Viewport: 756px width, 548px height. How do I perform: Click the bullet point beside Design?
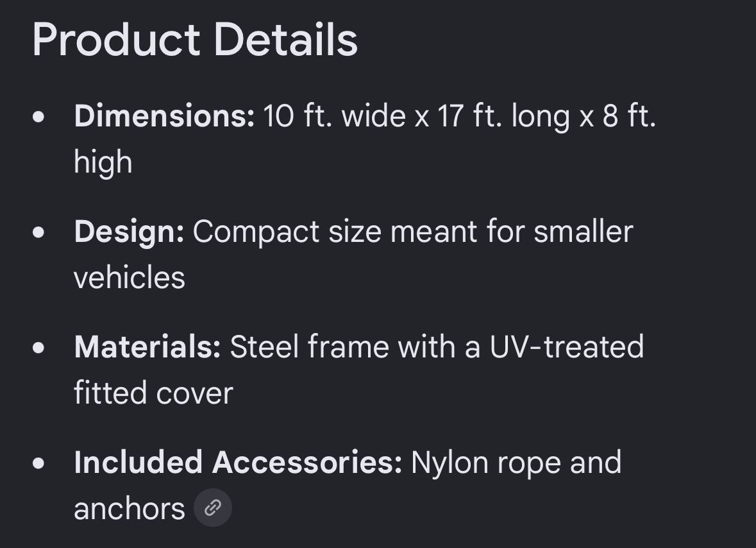coord(38,232)
